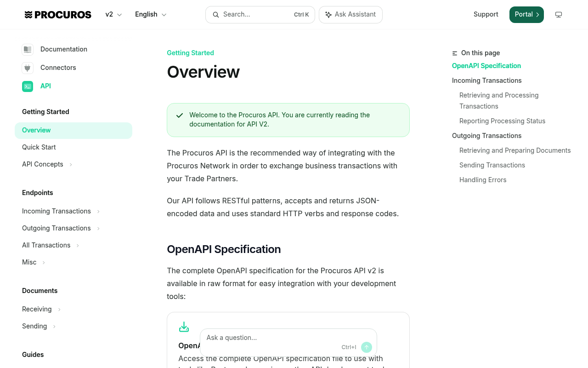Open the Documentation book icon

(x=28, y=50)
